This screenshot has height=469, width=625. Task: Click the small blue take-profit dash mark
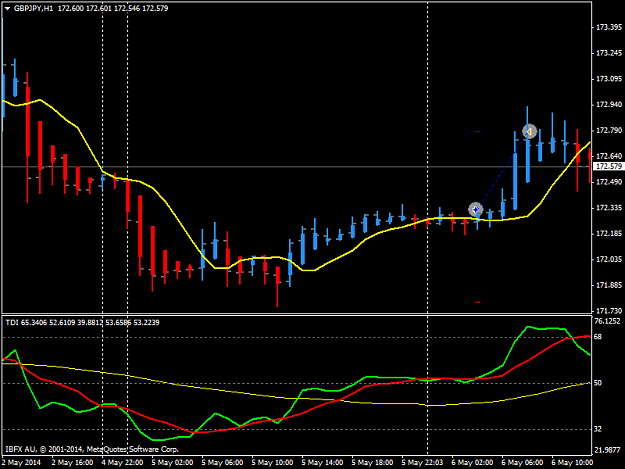(x=478, y=131)
